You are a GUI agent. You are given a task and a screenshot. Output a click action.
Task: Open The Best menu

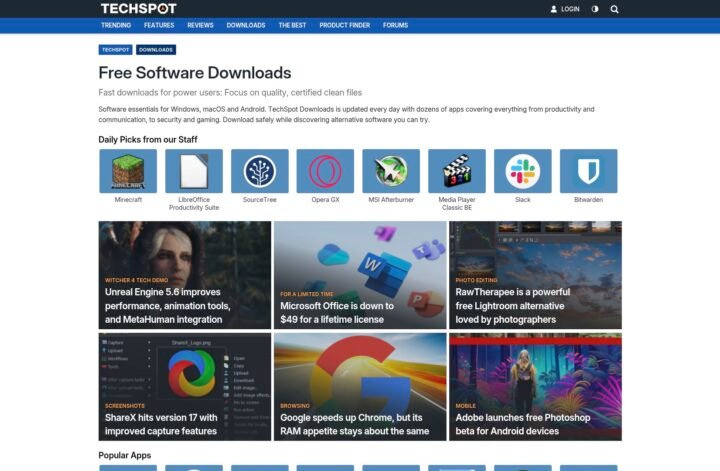pos(292,25)
